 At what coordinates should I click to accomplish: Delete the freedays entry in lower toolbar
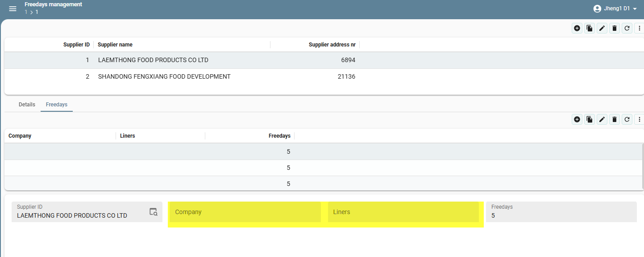pyautogui.click(x=615, y=119)
